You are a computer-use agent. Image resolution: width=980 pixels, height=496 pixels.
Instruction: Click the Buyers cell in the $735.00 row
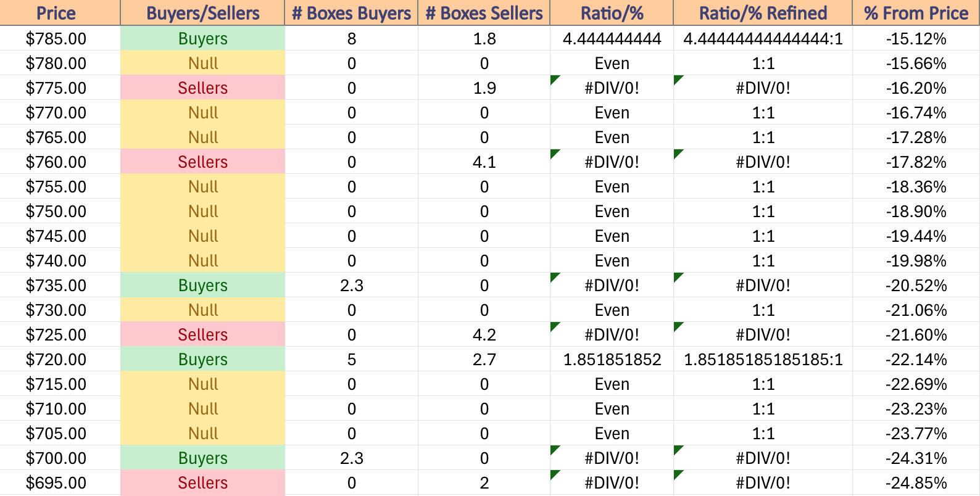(x=202, y=285)
